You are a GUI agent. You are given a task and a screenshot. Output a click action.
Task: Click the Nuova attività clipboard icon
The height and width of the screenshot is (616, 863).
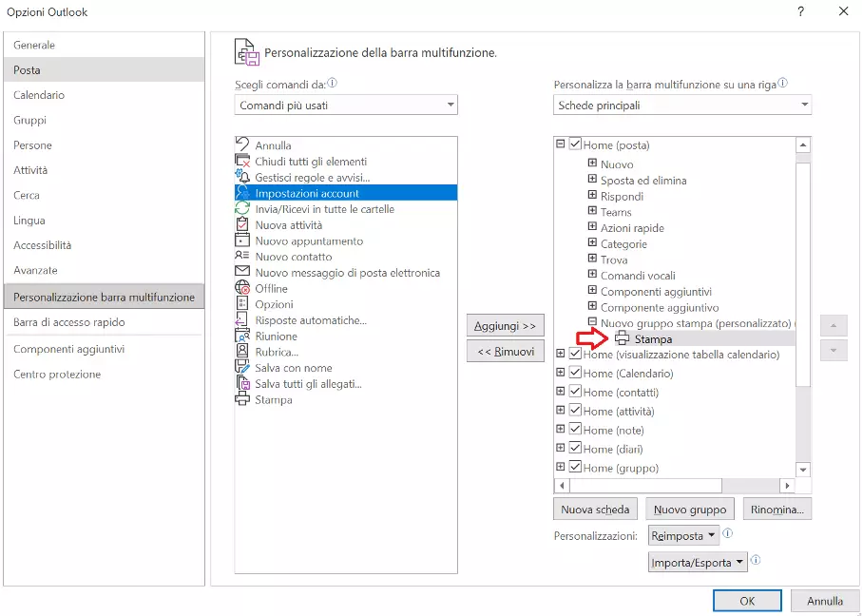242,224
